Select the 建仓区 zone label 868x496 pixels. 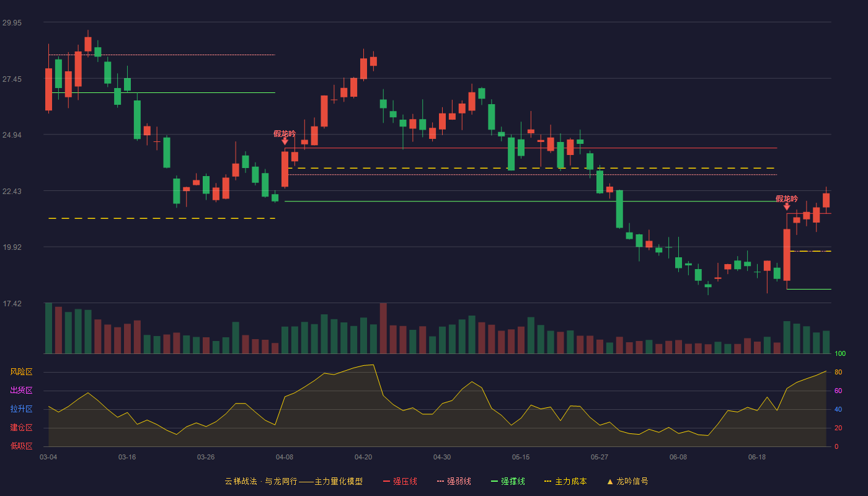click(21, 428)
